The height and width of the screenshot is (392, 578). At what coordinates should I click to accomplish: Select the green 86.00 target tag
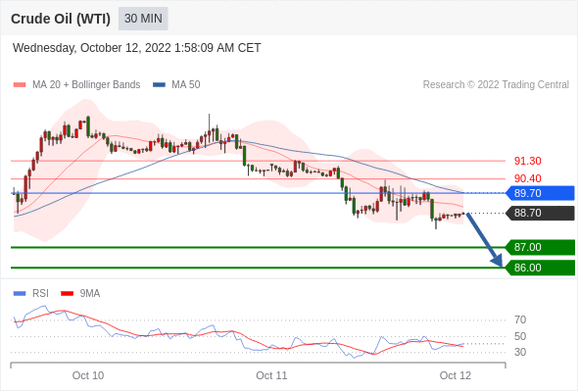coord(541,268)
